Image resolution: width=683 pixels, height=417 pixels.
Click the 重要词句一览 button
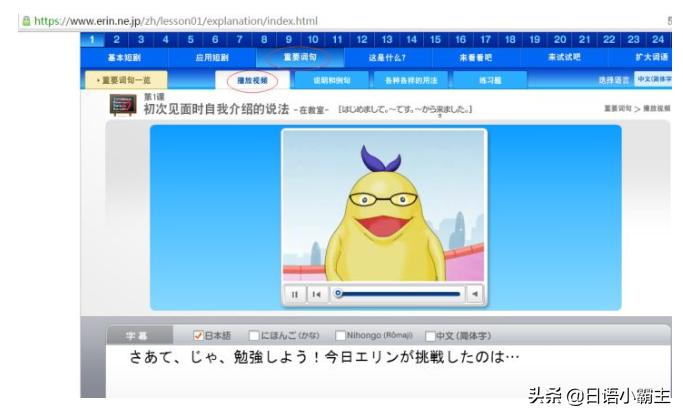point(126,80)
